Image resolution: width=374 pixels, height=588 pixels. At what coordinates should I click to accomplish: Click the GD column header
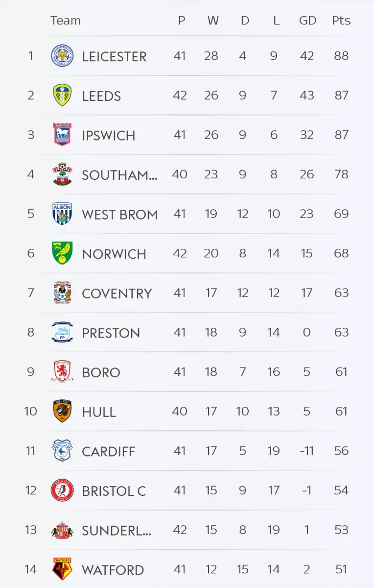[307, 21]
